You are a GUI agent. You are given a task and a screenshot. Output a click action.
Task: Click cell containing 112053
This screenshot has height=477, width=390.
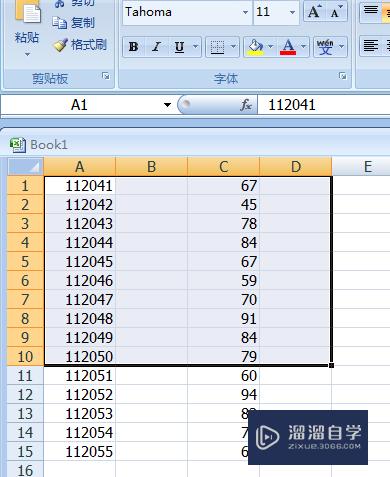80,414
